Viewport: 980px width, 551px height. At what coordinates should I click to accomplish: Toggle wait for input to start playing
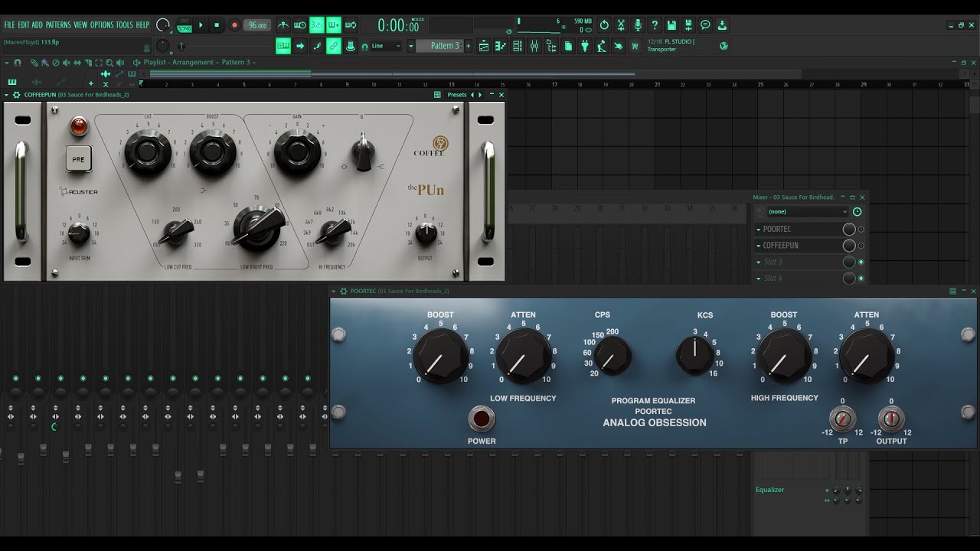click(300, 25)
